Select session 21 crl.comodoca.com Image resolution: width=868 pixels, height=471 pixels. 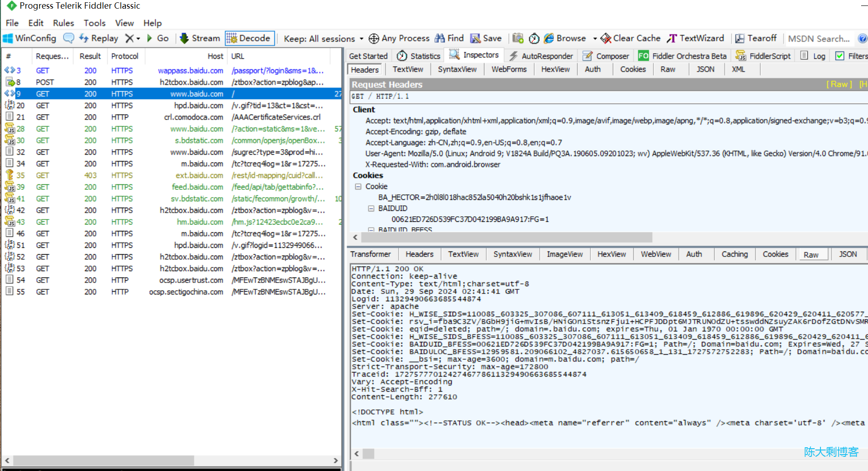(x=171, y=117)
